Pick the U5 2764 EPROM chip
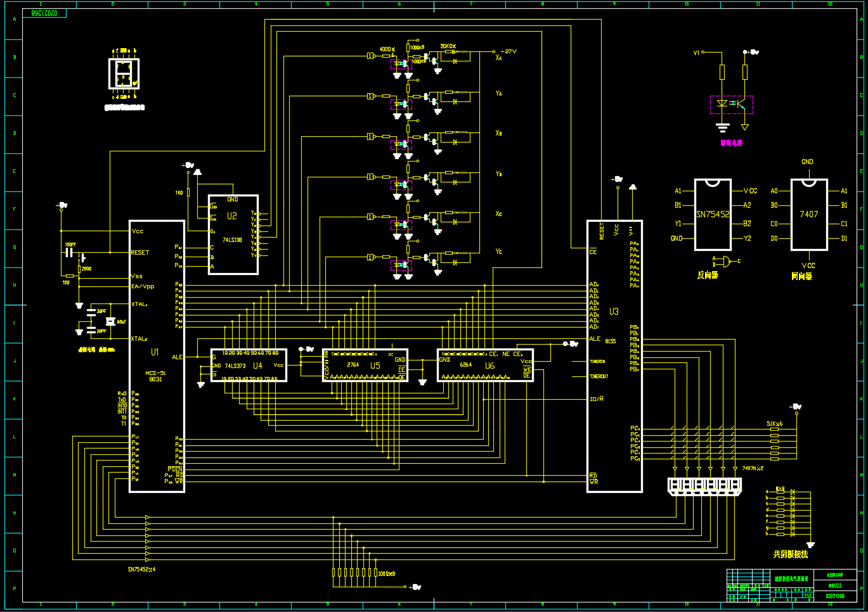 click(365, 366)
